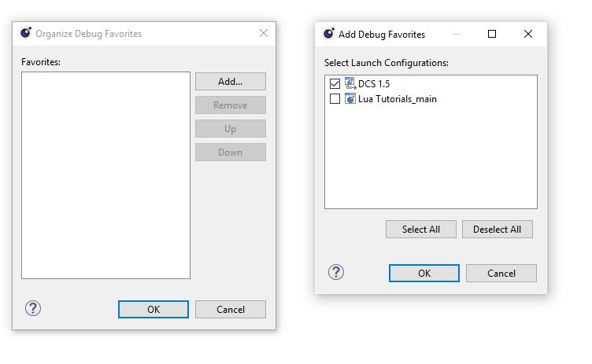Cancel the Organize Debug Favorites dialog
The image size is (592, 364).
pyautogui.click(x=230, y=309)
